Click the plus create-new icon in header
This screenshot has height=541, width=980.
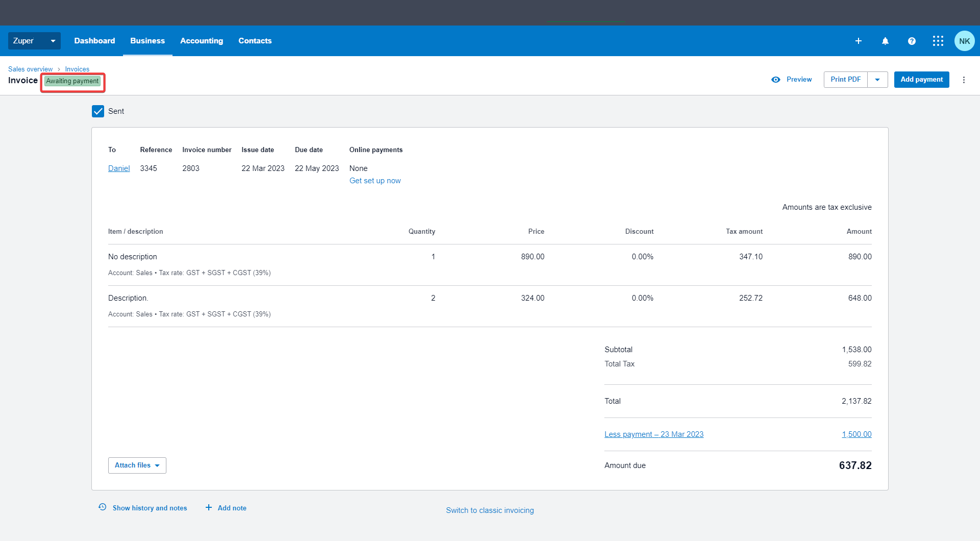[859, 41]
